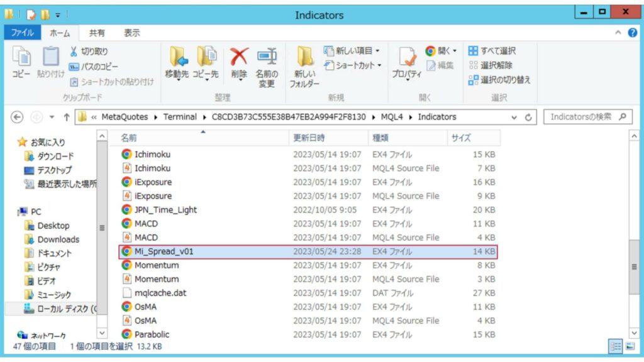The height and width of the screenshot is (362, 644).
Task: Click the Help question mark icon
Action: pos(632,33)
